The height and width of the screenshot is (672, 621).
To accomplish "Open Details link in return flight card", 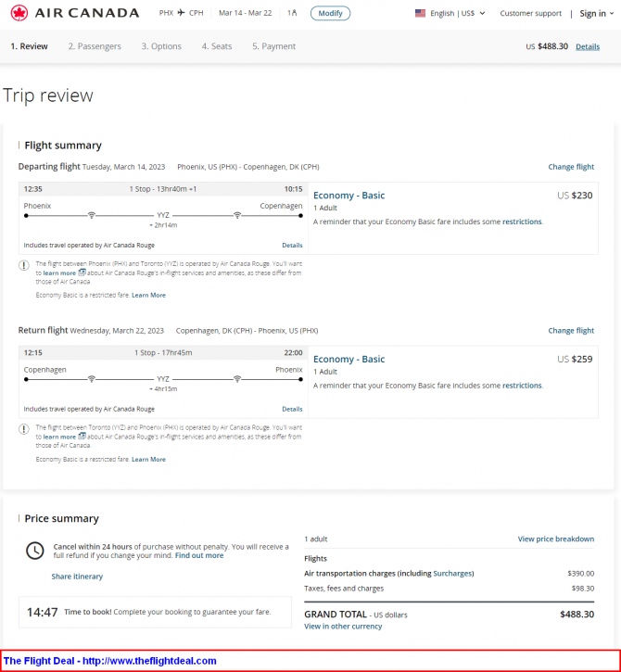I will (x=292, y=409).
